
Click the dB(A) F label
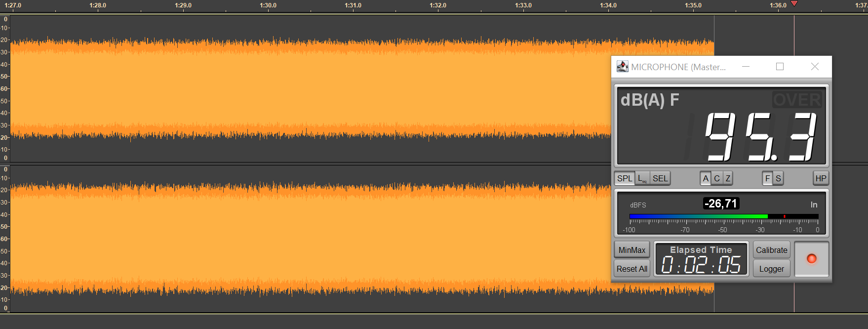coord(650,100)
